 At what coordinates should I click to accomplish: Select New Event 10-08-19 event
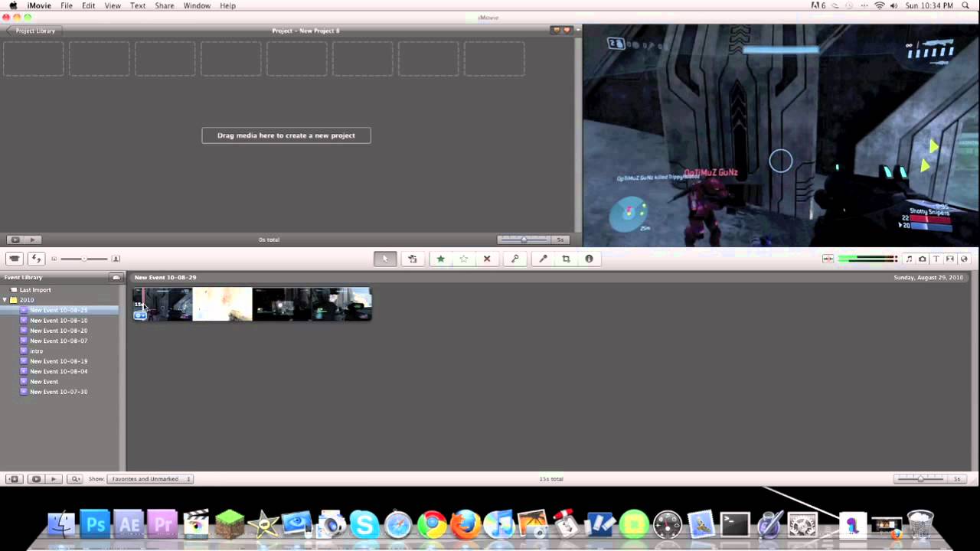(x=59, y=361)
